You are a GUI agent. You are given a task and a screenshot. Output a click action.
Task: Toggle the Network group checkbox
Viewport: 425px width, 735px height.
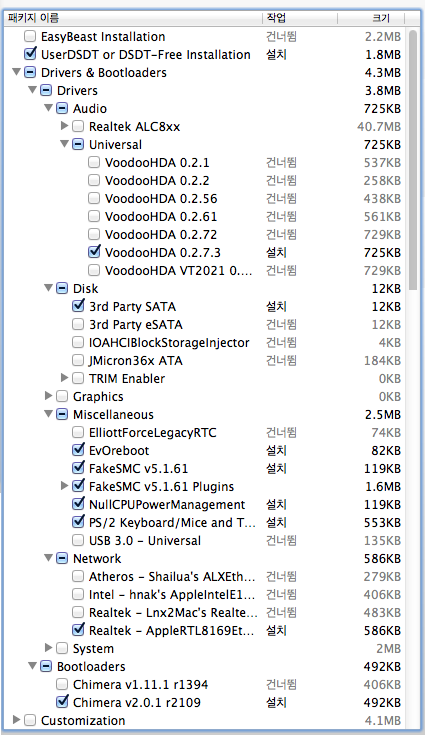(62, 558)
